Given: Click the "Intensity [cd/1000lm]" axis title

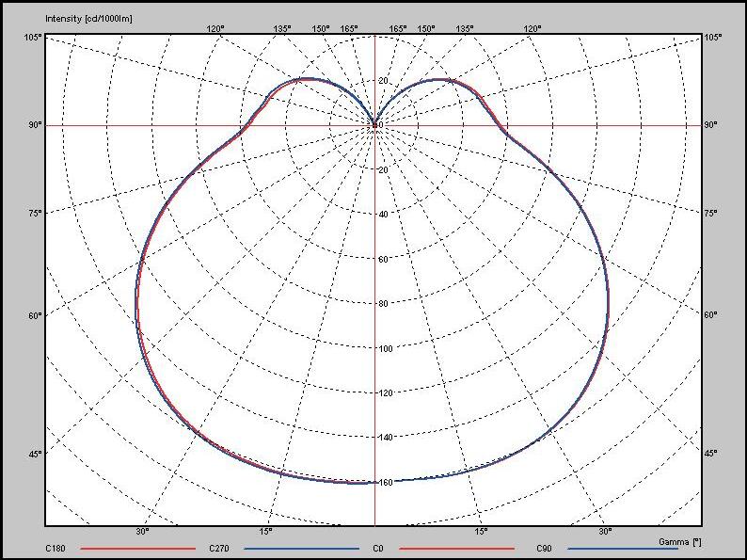Looking at the screenshot, I should (x=88, y=19).
